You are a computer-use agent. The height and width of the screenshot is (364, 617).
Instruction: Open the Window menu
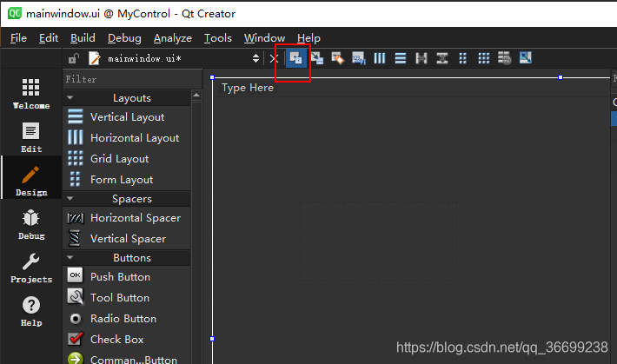pyautogui.click(x=264, y=38)
